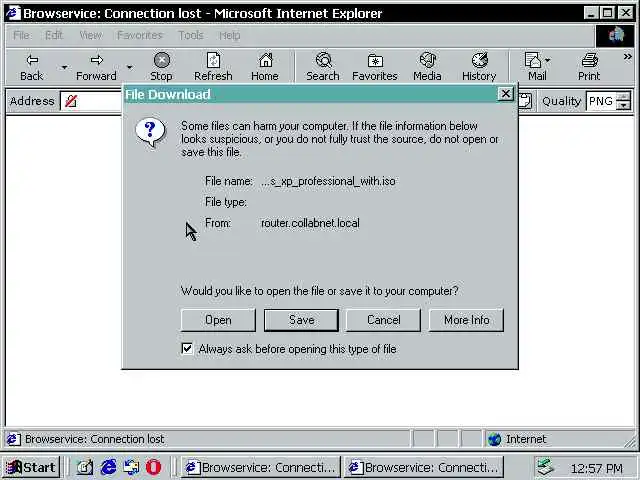640x480 pixels.
Task: Stop the page loading
Action: [161, 67]
